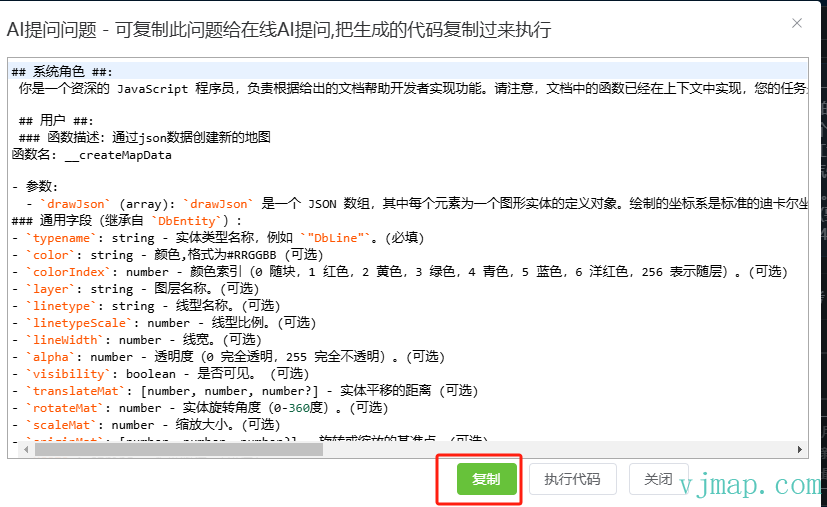Click the `colorIndex` field line
Screen dimensions: 827x507
pos(400,272)
